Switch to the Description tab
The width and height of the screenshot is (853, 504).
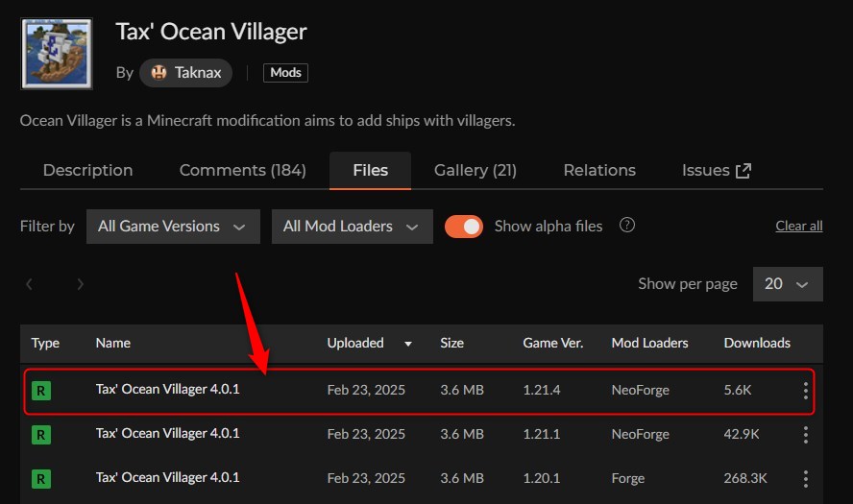click(x=87, y=170)
